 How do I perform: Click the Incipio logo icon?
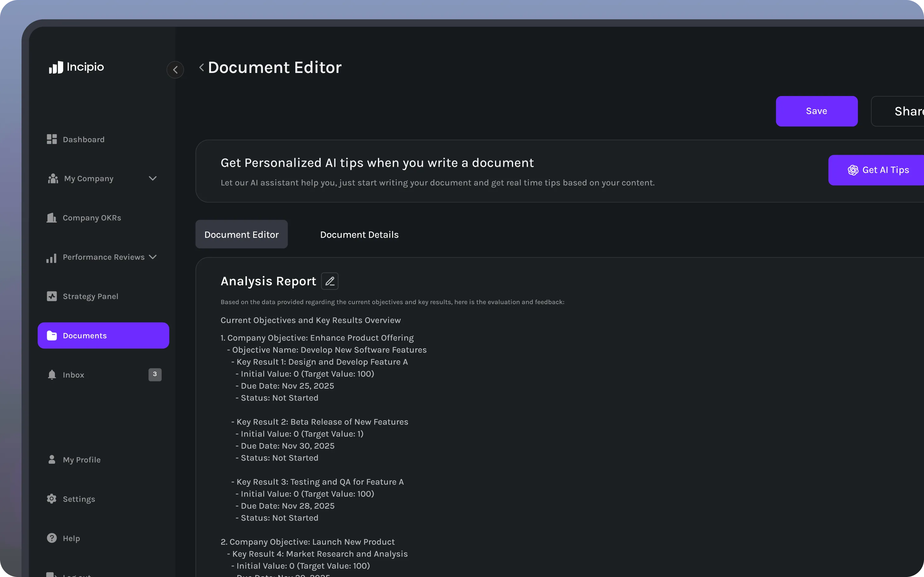pos(56,67)
